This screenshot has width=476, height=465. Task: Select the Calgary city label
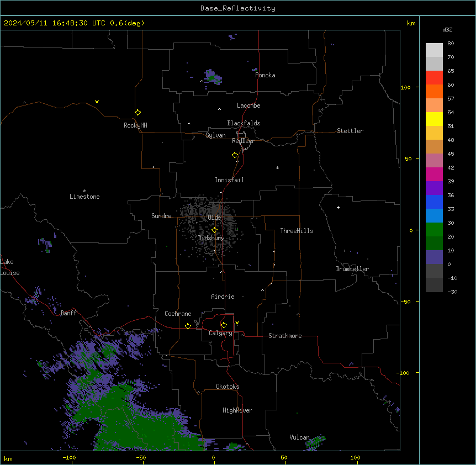220,333
